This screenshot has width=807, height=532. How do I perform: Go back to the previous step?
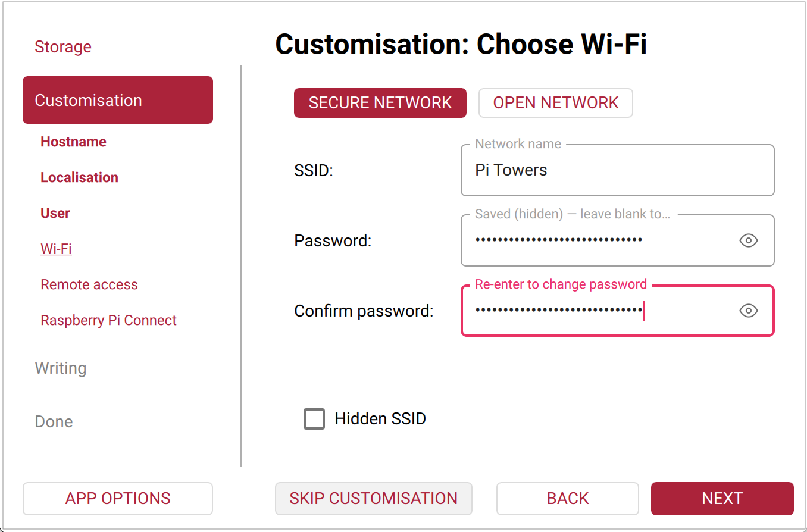point(567,498)
